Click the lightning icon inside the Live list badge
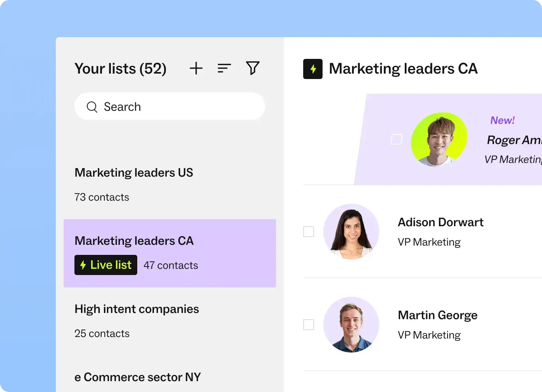Screen dimensions: 542x392 click(x=83, y=265)
